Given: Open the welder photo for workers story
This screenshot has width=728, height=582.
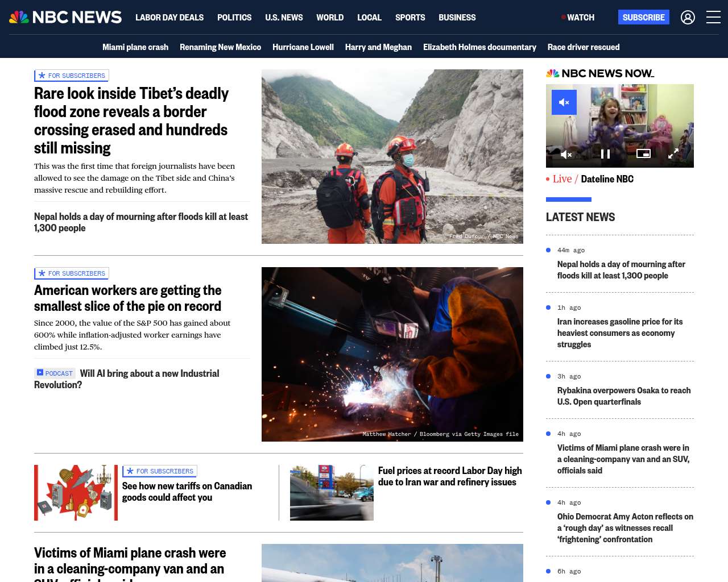Looking at the screenshot, I should pos(392,354).
